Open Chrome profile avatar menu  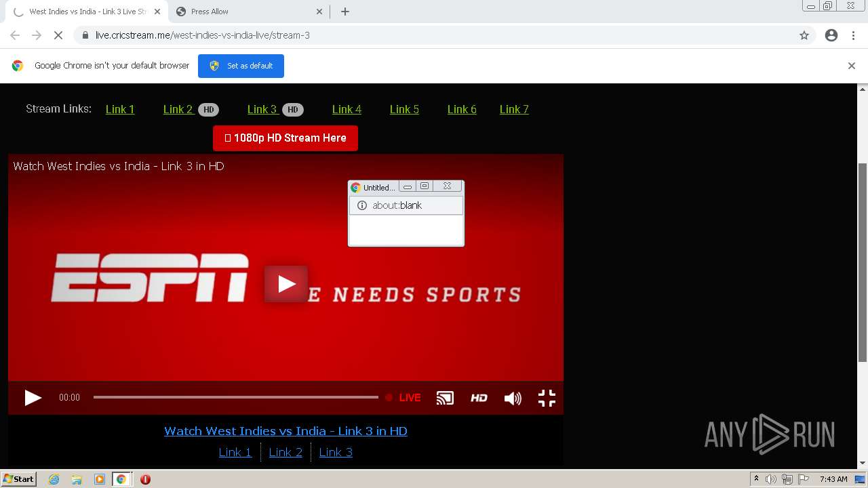(x=831, y=35)
